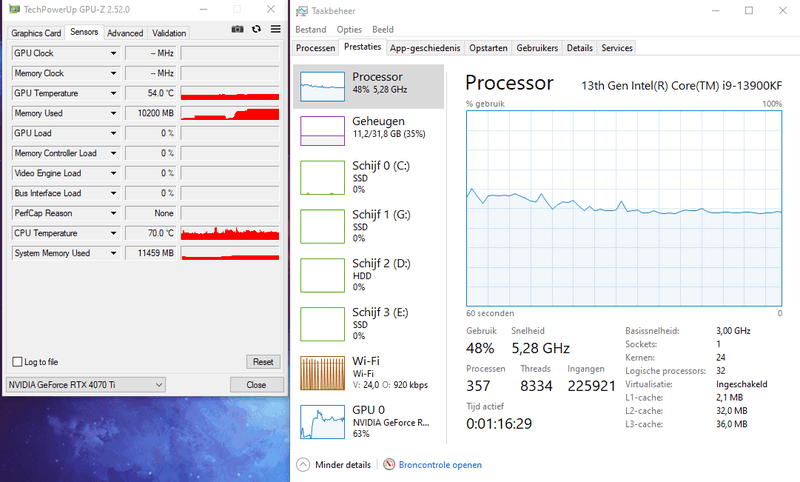Open the Bestand menu
The image size is (800, 482).
[x=311, y=30]
